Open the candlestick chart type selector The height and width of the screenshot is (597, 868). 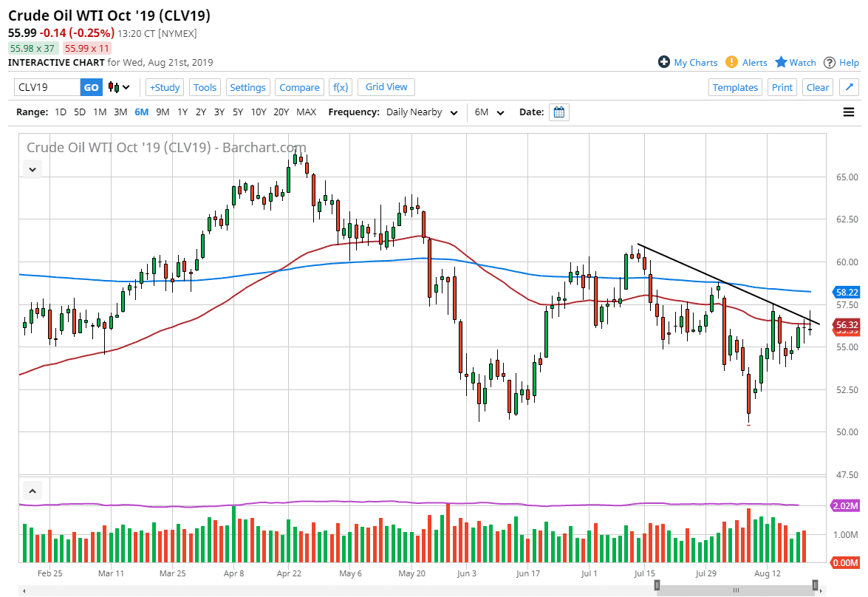[x=119, y=87]
